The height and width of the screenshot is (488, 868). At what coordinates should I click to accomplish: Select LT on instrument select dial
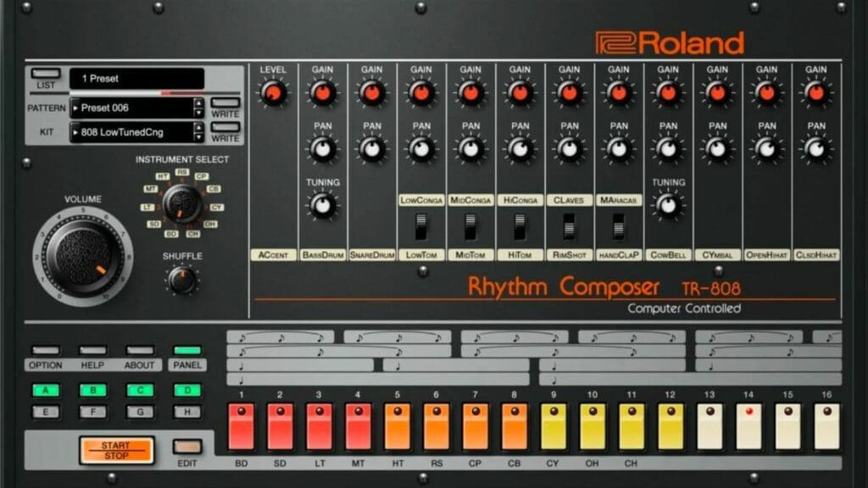[147, 208]
